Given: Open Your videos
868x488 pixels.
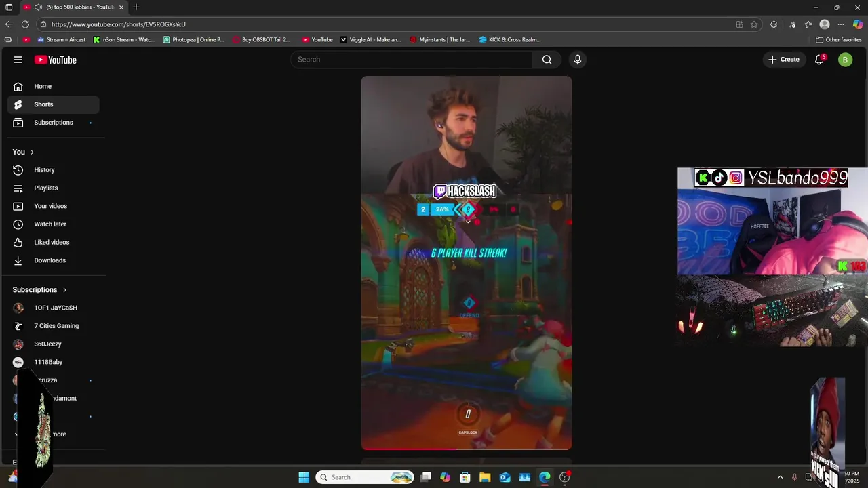Looking at the screenshot, I should [x=53, y=206].
